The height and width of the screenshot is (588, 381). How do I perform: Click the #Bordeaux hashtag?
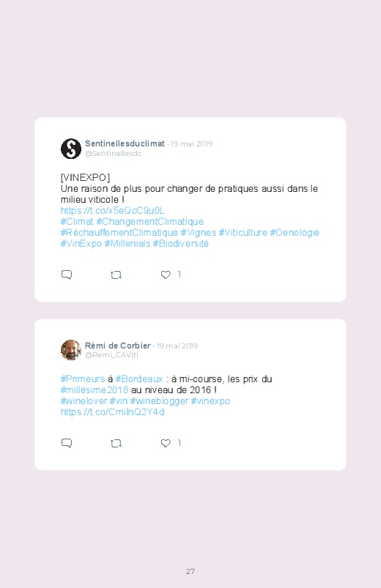(x=139, y=379)
